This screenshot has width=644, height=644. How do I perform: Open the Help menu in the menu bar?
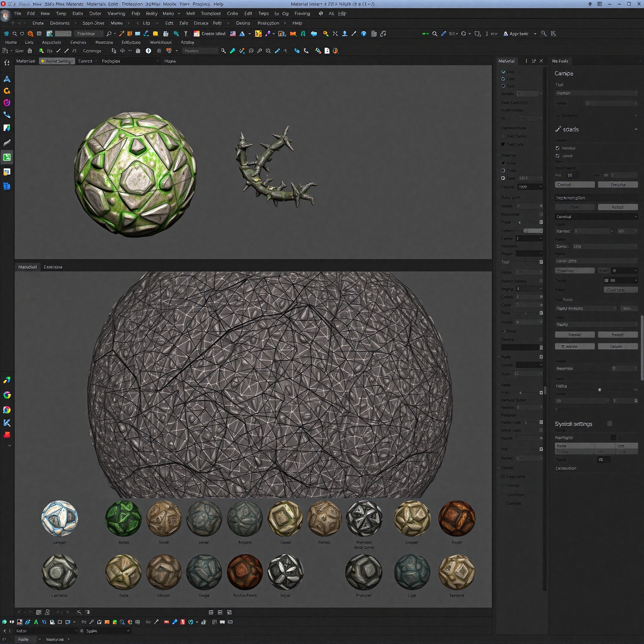pyautogui.click(x=342, y=14)
